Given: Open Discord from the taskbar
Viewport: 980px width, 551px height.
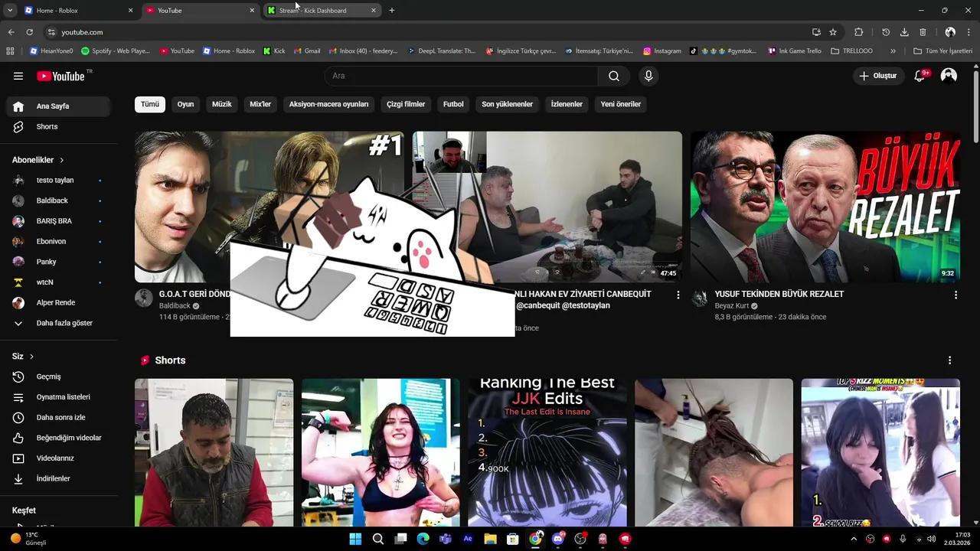Looking at the screenshot, I should [x=558, y=539].
